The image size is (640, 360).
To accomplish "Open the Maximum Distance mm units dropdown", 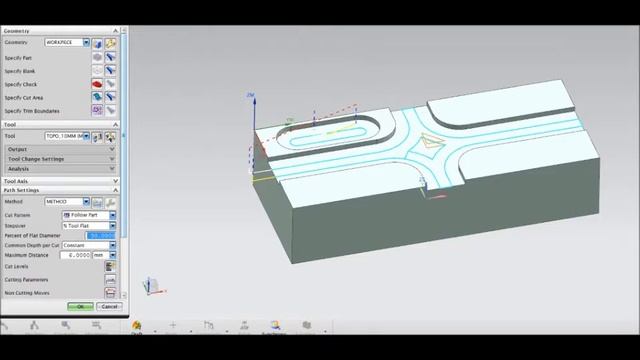I will click(x=113, y=255).
